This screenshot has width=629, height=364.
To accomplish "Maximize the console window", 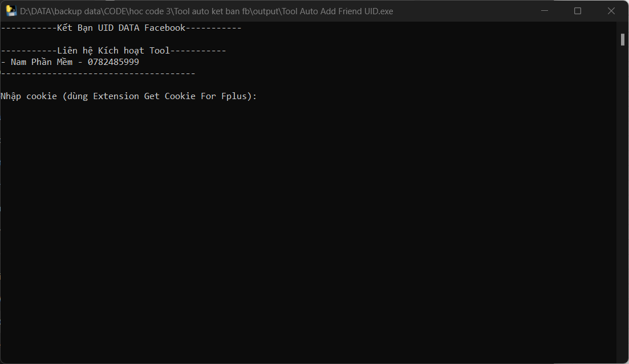I will coord(578,11).
